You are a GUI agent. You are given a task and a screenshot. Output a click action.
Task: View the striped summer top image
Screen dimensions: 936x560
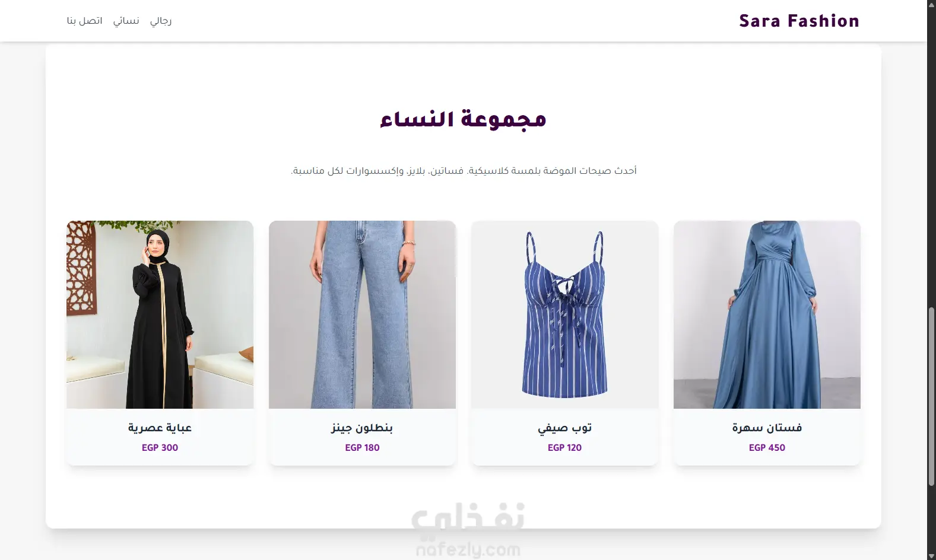click(564, 314)
